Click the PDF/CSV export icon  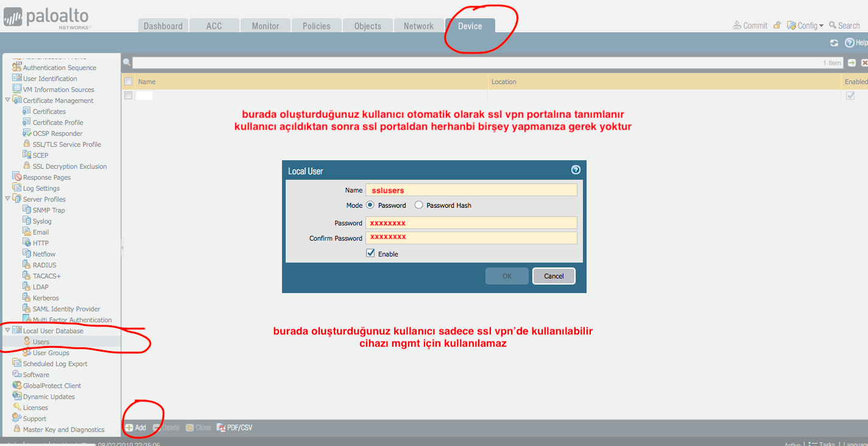(221, 428)
